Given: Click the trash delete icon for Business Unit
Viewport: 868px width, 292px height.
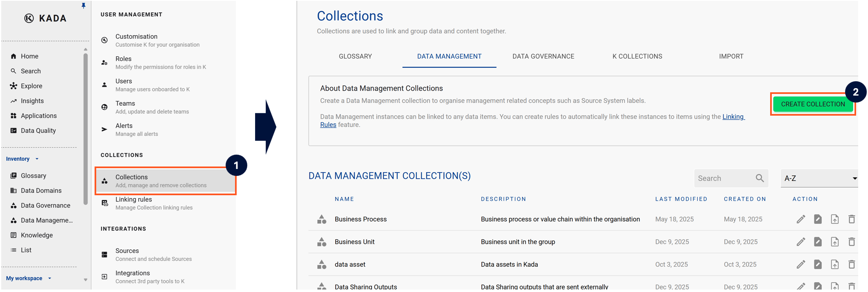Looking at the screenshot, I should 851,242.
